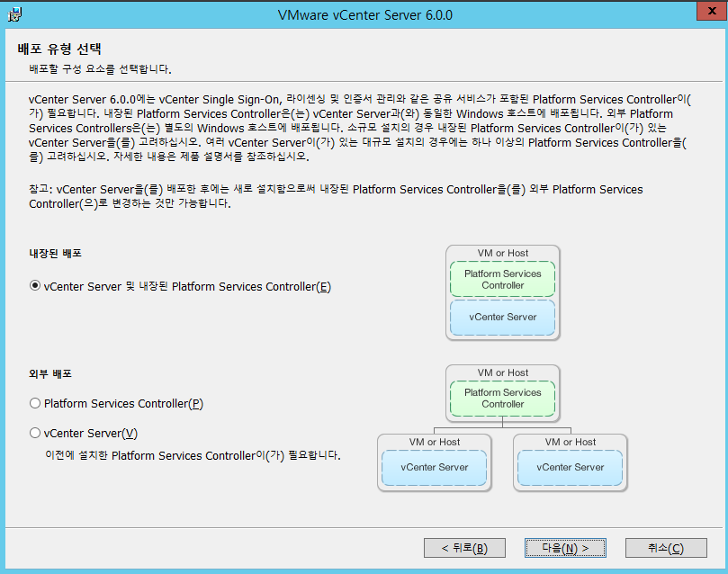This screenshot has height=574, width=728.
Task: Click green Platform Services Controller box in external diagram
Action: point(502,399)
